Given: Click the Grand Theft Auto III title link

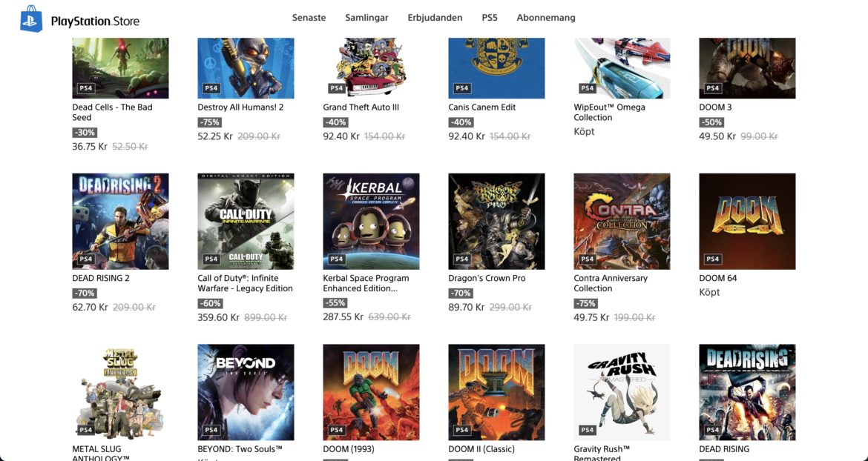Looking at the screenshot, I should 361,107.
